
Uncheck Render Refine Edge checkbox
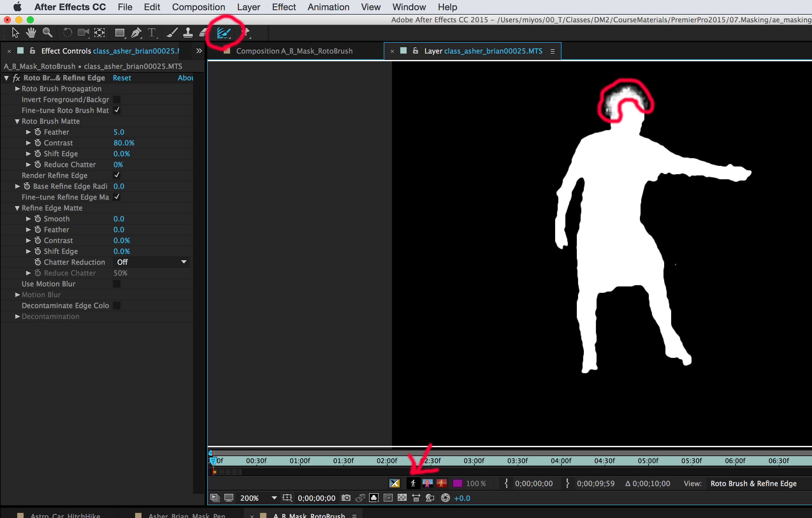pos(117,175)
